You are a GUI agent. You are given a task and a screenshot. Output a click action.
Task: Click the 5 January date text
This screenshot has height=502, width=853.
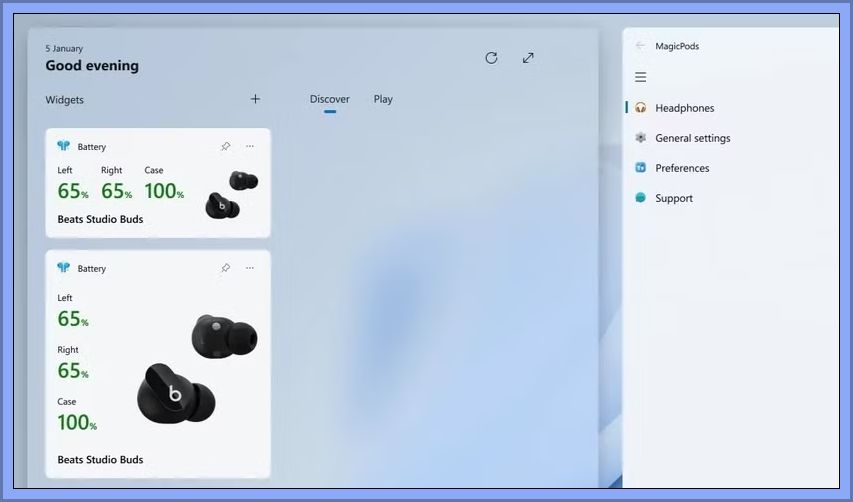(64, 48)
